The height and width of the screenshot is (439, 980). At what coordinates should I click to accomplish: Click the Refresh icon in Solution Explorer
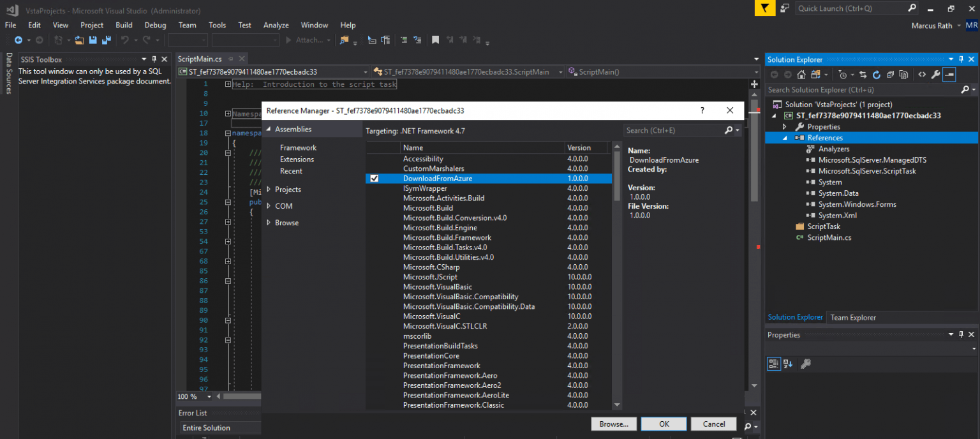pyautogui.click(x=877, y=75)
